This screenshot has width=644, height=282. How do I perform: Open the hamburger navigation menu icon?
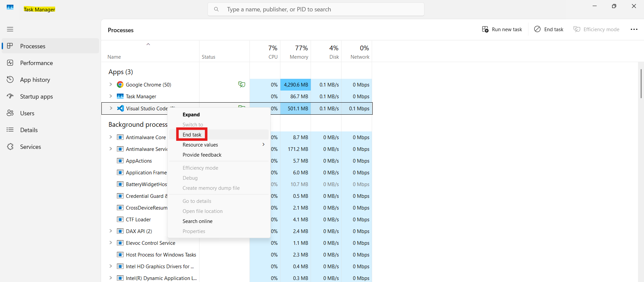pyautogui.click(x=10, y=29)
